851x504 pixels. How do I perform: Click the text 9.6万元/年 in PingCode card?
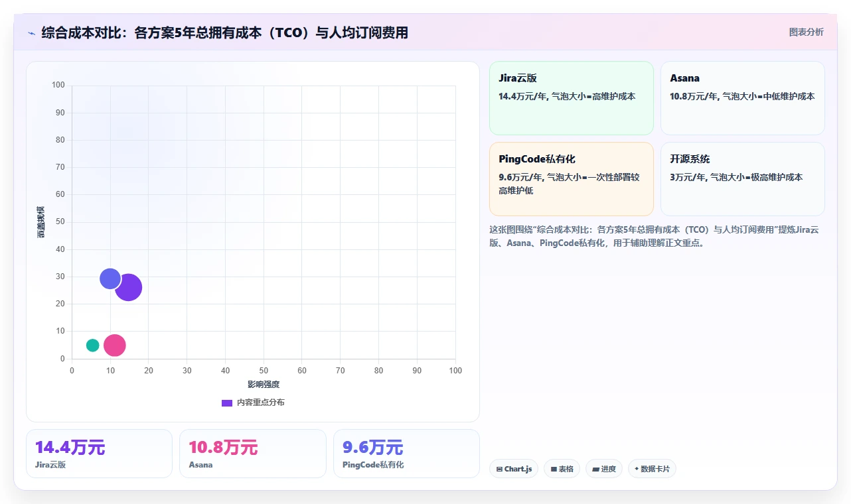click(520, 177)
